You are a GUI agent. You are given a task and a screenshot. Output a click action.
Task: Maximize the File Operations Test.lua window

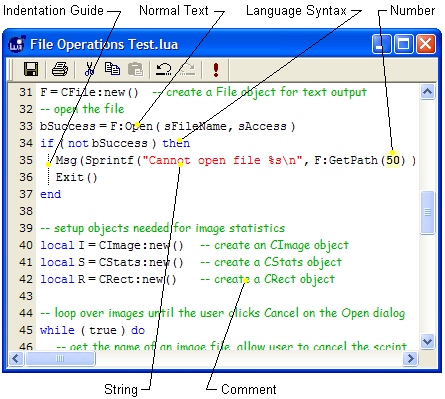tap(404, 44)
